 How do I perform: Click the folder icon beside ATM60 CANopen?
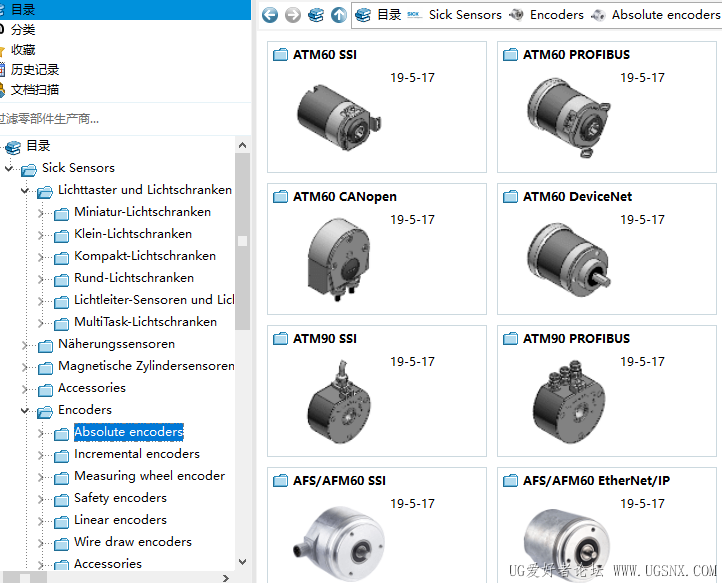(280, 197)
